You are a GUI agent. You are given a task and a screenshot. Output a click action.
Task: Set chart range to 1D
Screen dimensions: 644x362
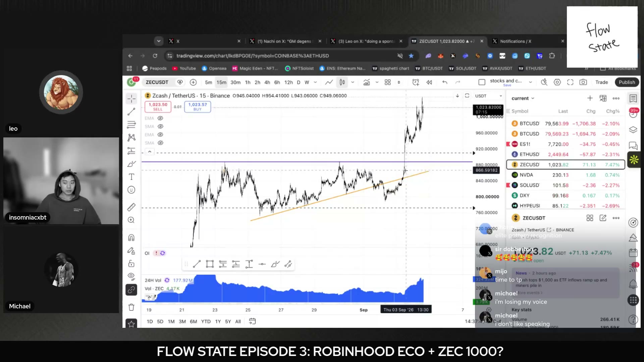tap(150, 321)
